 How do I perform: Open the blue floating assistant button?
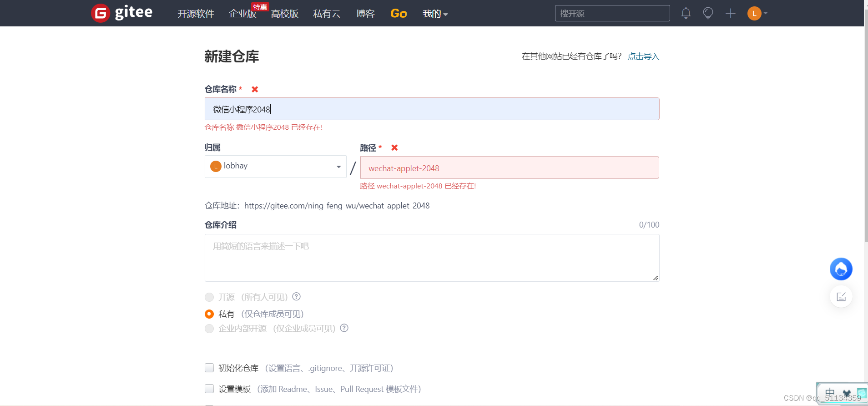coord(841,269)
